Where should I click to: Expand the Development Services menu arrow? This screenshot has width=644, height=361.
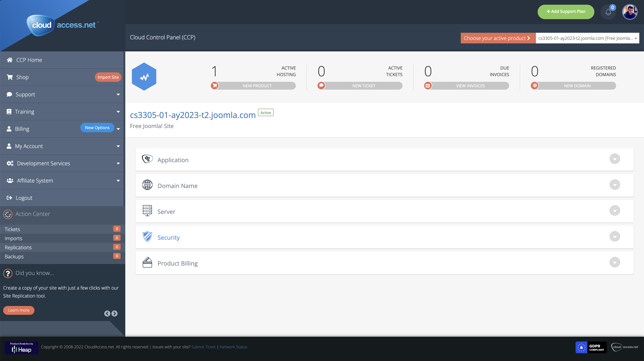click(118, 164)
